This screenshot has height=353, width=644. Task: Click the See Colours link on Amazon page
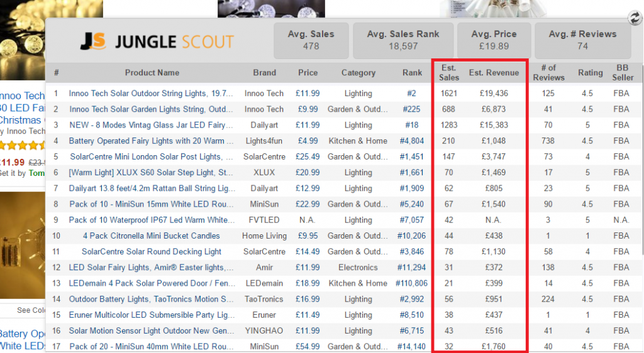coord(31,310)
